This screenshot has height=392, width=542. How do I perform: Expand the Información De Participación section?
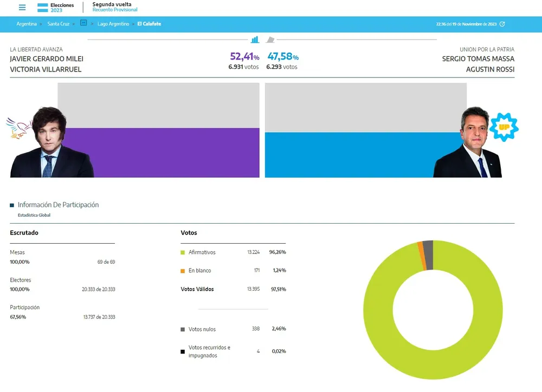click(x=59, y=205)
